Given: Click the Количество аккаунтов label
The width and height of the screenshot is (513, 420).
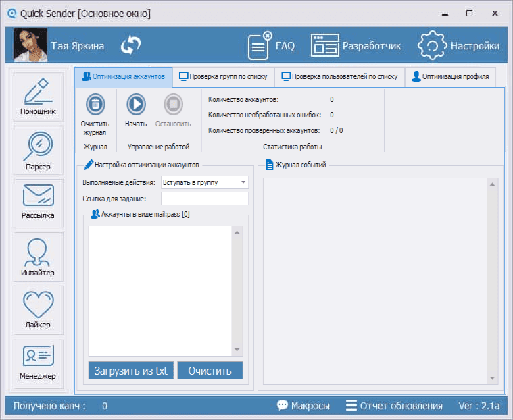Looking at the screenshot, I should point(243,99).
